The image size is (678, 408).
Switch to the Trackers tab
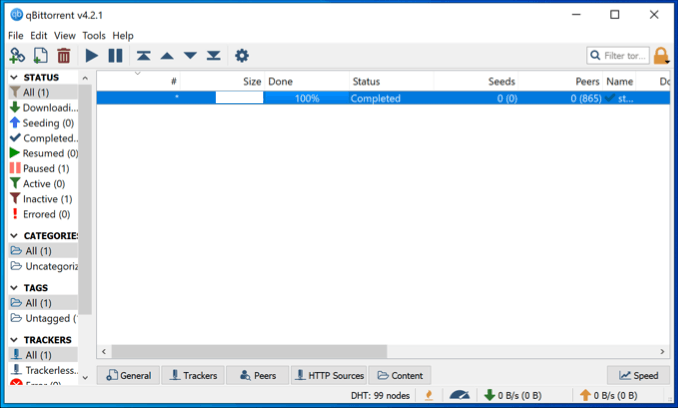click(193, 376)
